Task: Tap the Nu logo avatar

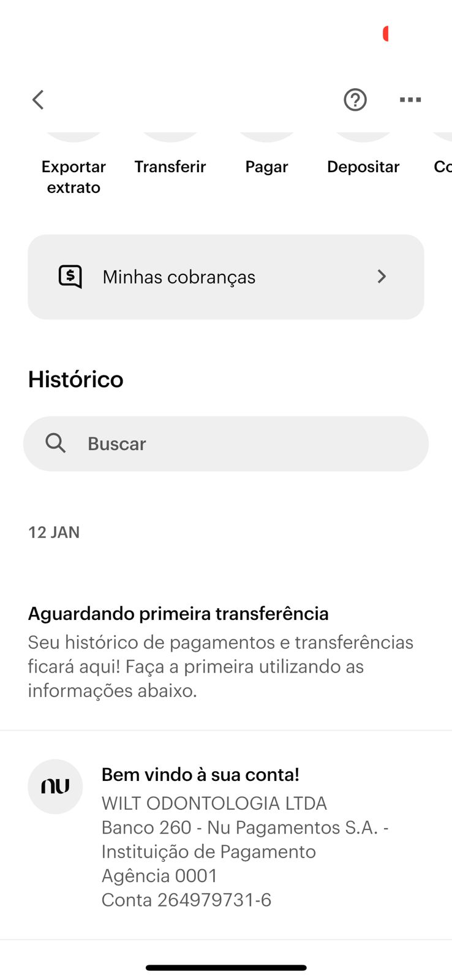Action: coord(55,786)
